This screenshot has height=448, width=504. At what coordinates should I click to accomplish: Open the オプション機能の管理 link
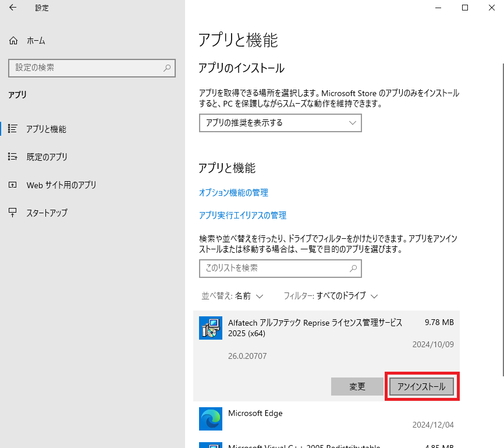[233, 193]
